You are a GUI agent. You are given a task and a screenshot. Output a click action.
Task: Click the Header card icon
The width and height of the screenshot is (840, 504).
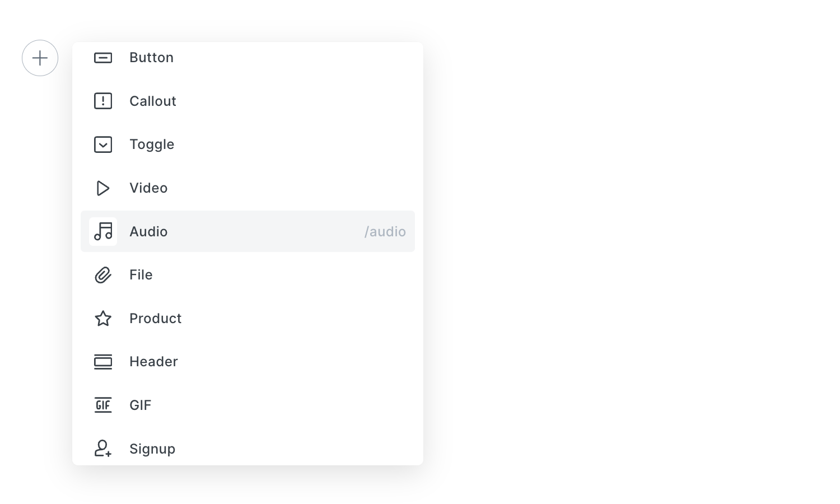pyautogui.click(x=103, y=362)
